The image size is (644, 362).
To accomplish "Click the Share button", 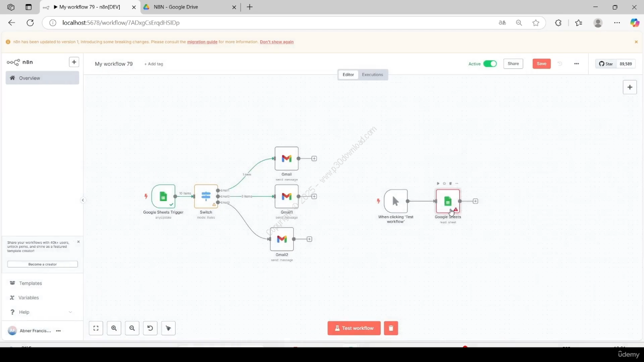I will (513, 64).
